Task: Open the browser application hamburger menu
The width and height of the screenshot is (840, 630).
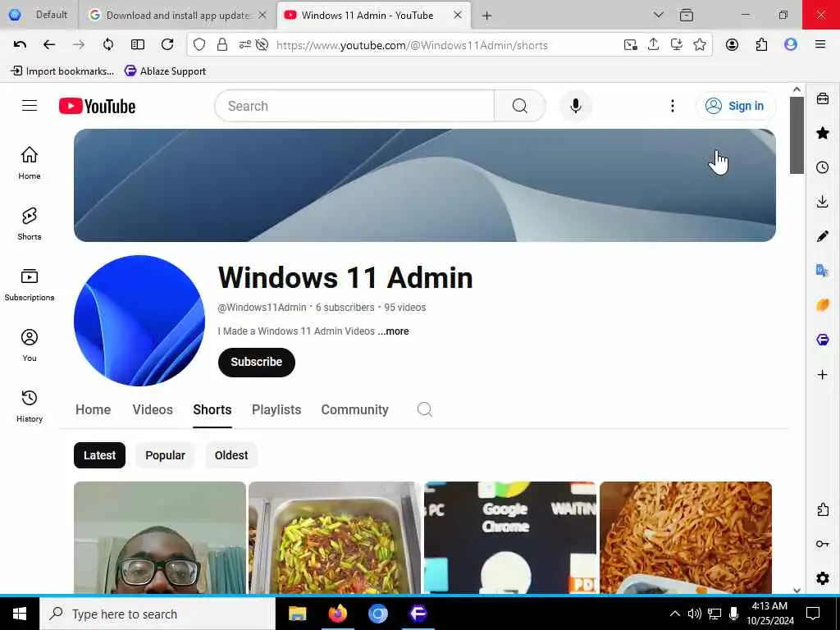Action: tap(820, 44)
